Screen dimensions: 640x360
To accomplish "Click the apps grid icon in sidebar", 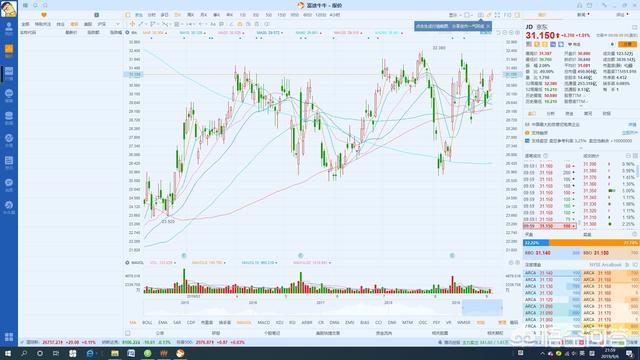I will pyautogui.click(x=9, y=337).
